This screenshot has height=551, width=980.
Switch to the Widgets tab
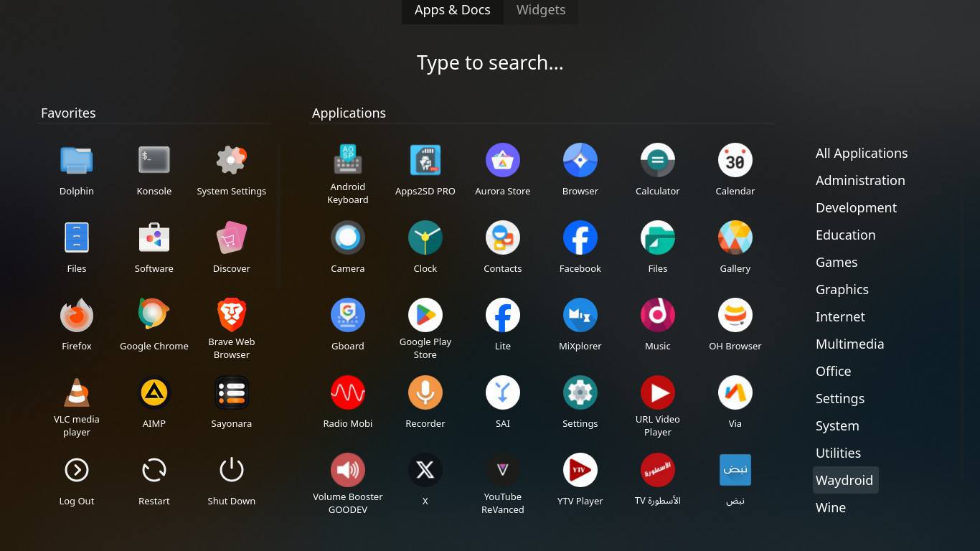[x=541, y=10]
